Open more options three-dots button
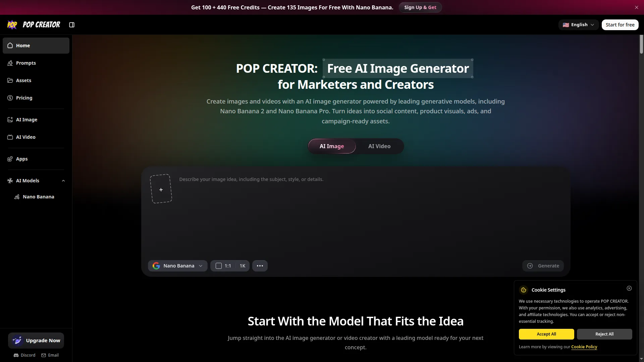 [x=260, y=266]
